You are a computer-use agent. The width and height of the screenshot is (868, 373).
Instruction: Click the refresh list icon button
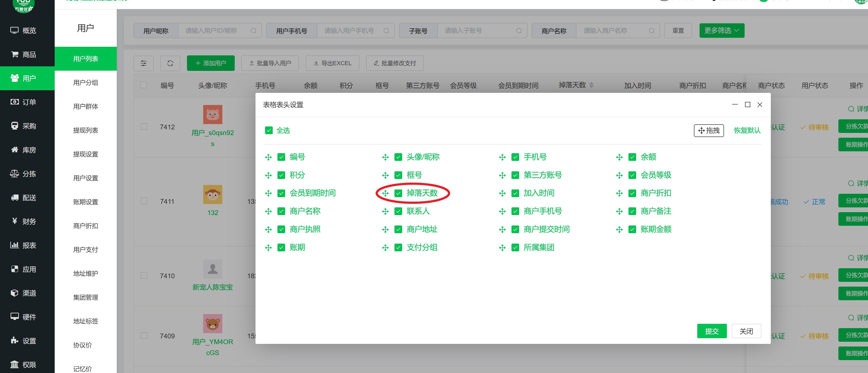point(170,63)
